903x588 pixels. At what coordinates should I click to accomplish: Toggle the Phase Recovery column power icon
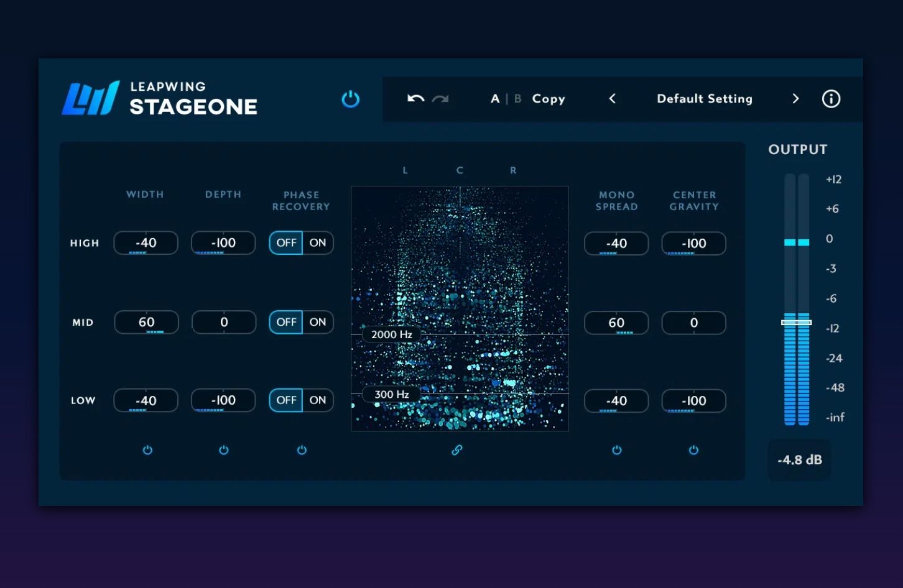[x=302, y=450]
